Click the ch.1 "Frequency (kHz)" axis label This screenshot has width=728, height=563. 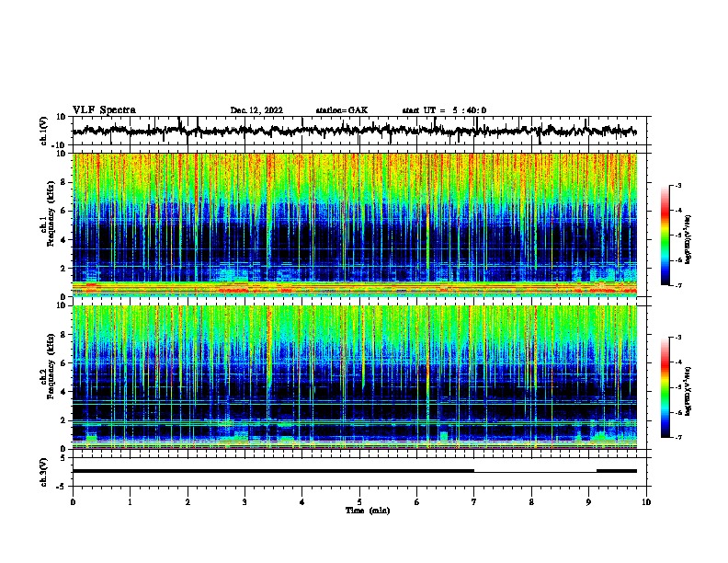pos(51,214)
